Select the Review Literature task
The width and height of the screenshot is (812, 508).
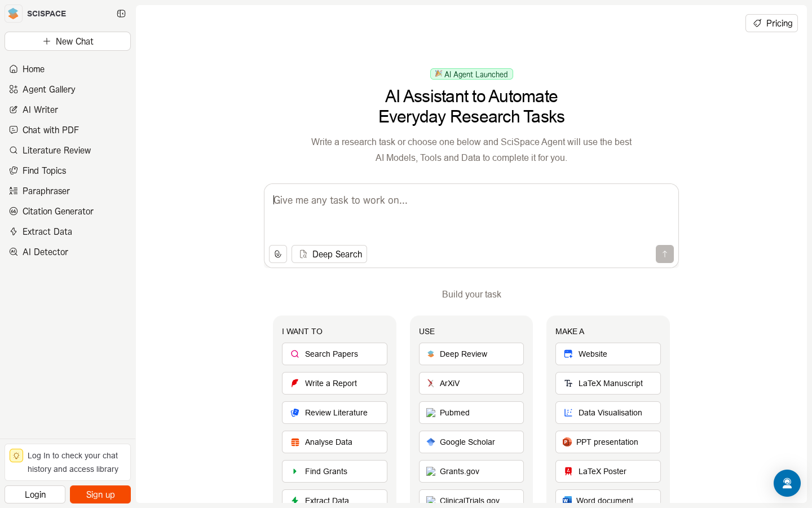click(334, 413)
